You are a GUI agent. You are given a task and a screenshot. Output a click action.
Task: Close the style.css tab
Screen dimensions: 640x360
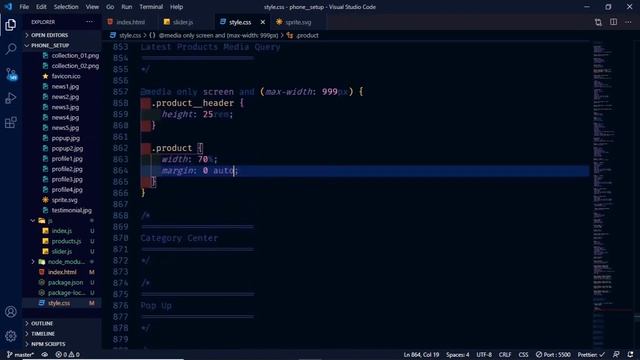tap(262, 22)
